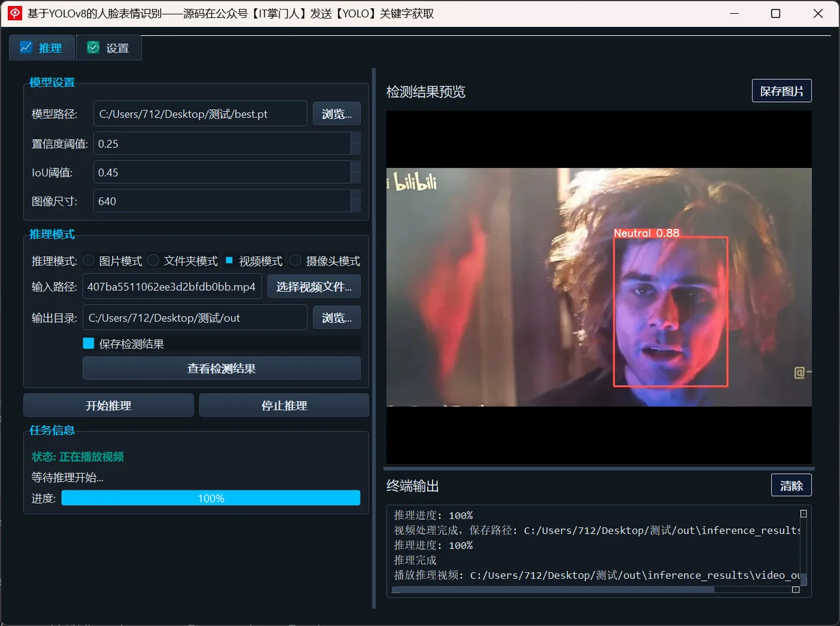Click the 图像尺寸 value field
Image resolution: width=840 pixels, height=626 pixels.
(222, 201)
